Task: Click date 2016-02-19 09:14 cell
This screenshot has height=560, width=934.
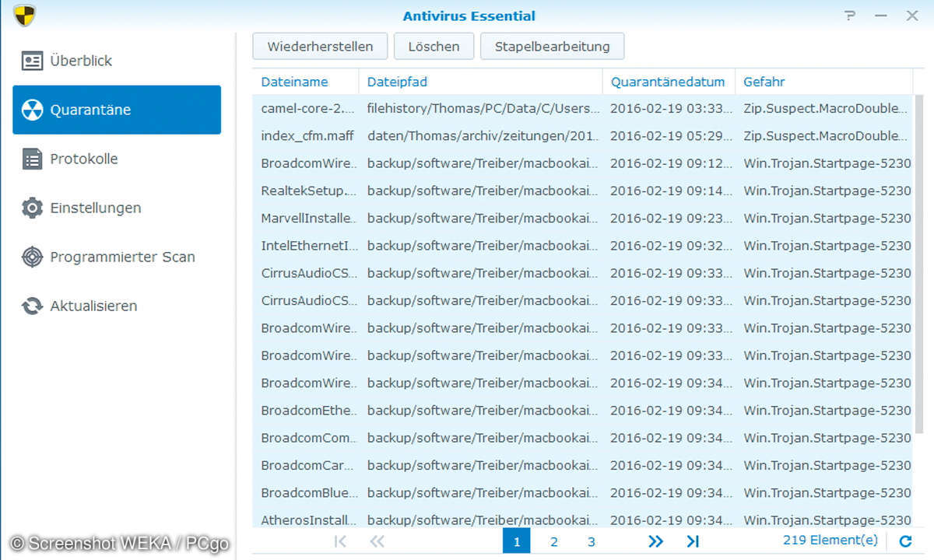Action: pyautogui.click(x=671, y=191)
